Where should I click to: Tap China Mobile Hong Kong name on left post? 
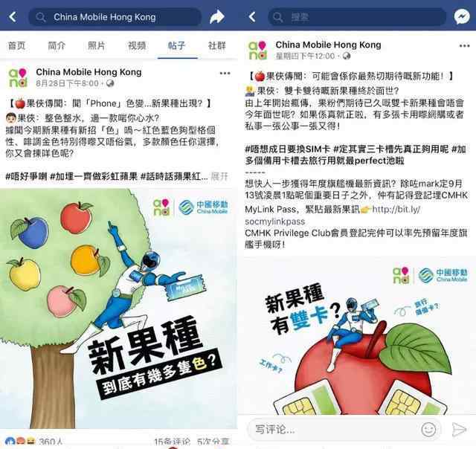89,72
